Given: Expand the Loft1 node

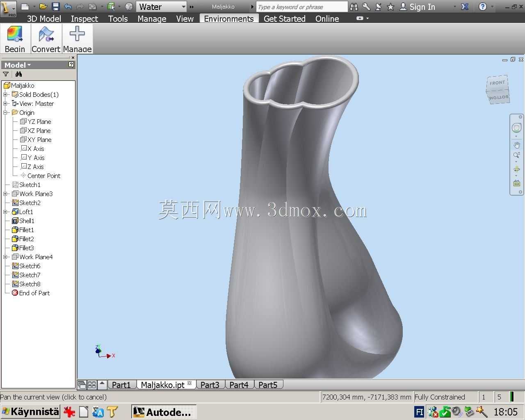Looking at the screenshot, I should tap(5, 212).
